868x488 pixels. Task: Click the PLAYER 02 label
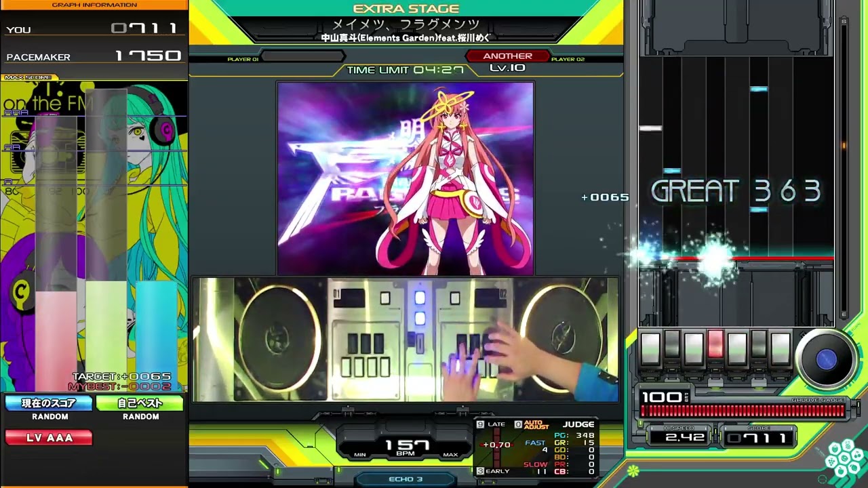pyautogui.click(x=568, y=59)
